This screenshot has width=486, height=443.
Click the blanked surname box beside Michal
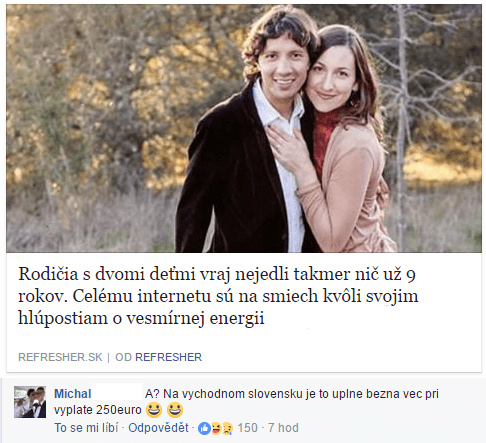tap(117, 392)
